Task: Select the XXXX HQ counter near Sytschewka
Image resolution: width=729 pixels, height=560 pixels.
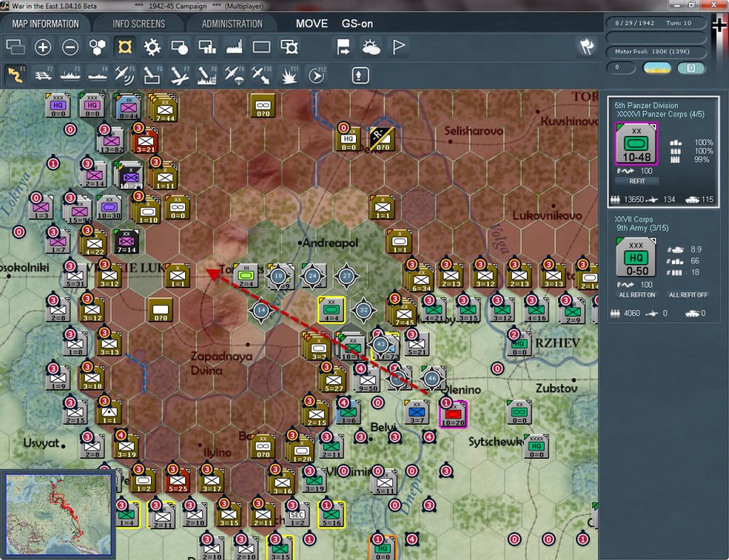Action: (536, 446)
